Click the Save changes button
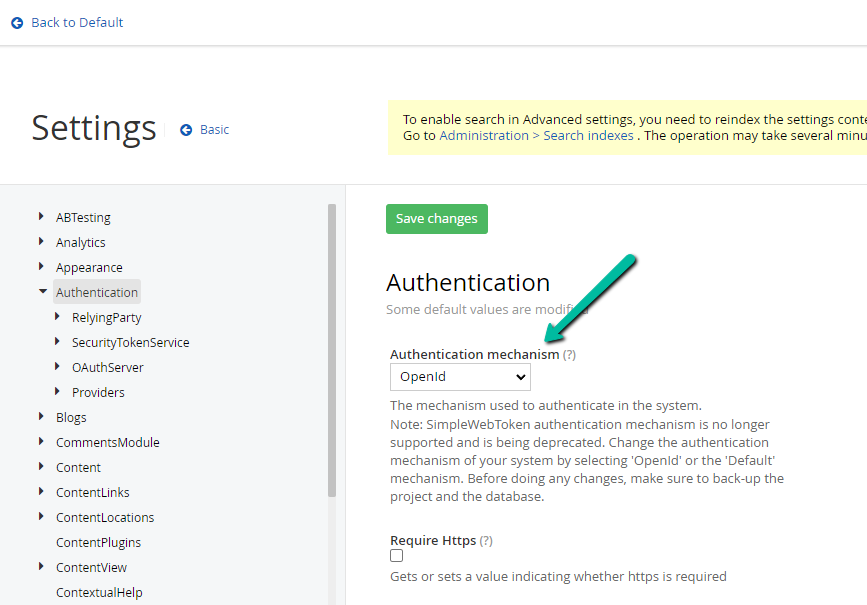This screenshot has height=605, width=867. (436, 218)
